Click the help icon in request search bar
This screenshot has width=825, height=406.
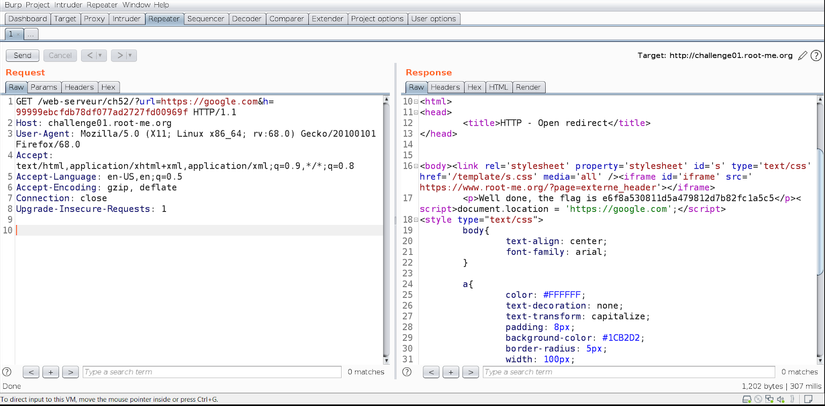8,372
